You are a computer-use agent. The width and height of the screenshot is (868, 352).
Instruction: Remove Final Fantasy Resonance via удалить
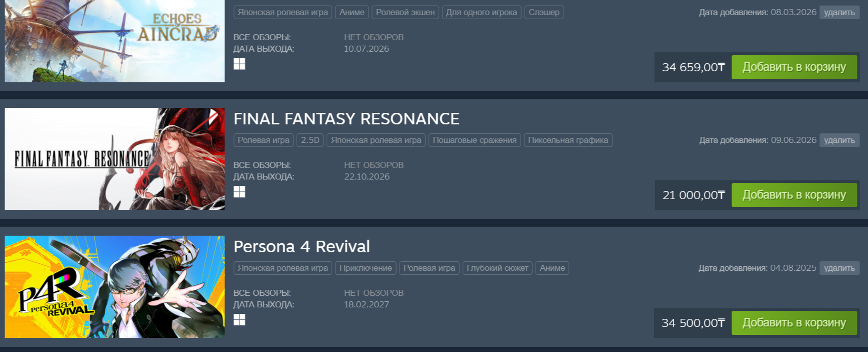[839, 140]
